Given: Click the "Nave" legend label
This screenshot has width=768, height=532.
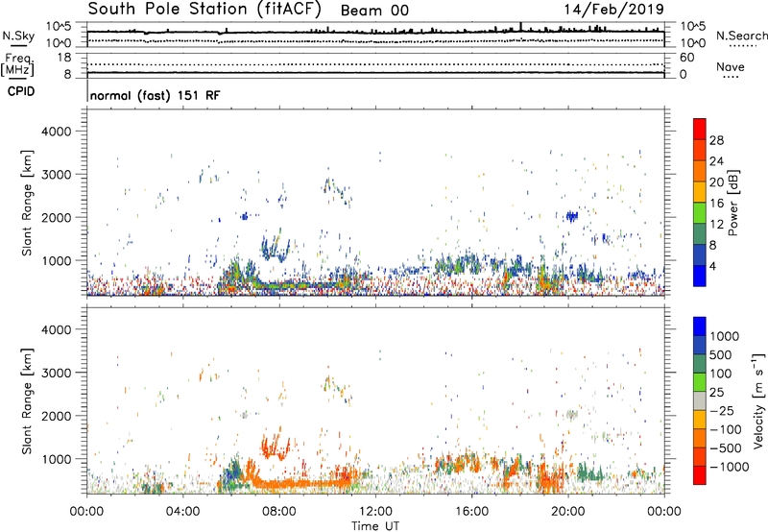Looking at the screenshot, I should [x=731, y=67].
